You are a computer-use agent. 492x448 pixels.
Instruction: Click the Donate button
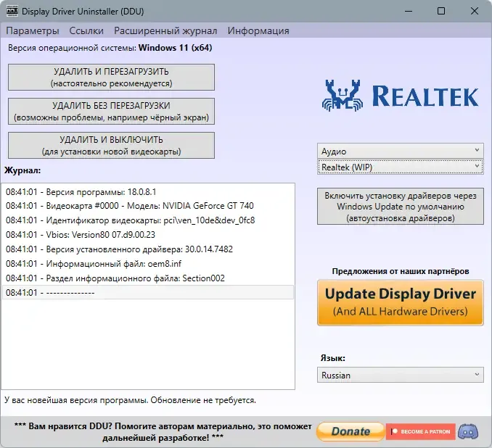pos(350,431)
